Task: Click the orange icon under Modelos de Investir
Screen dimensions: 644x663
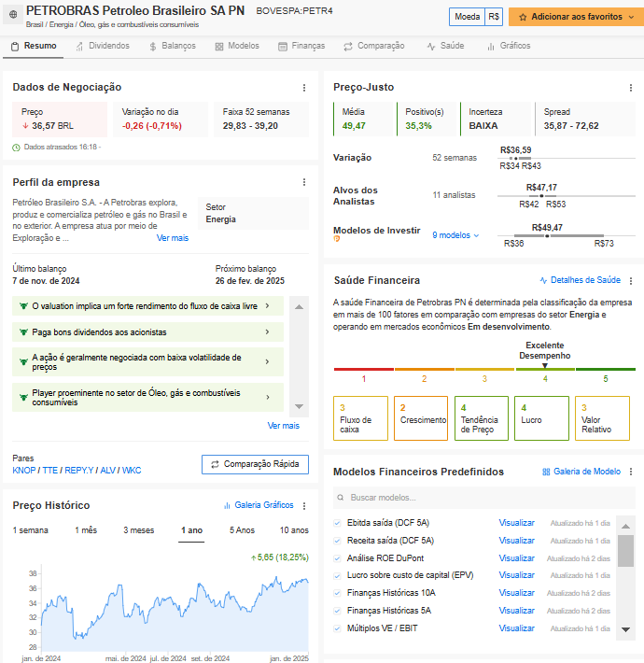Action: coord(336,239)
